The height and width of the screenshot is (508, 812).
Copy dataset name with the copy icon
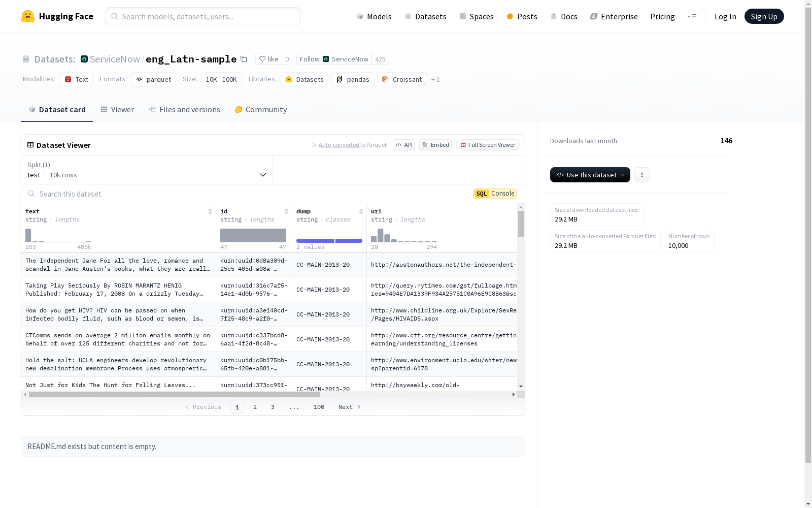(244, 59)
